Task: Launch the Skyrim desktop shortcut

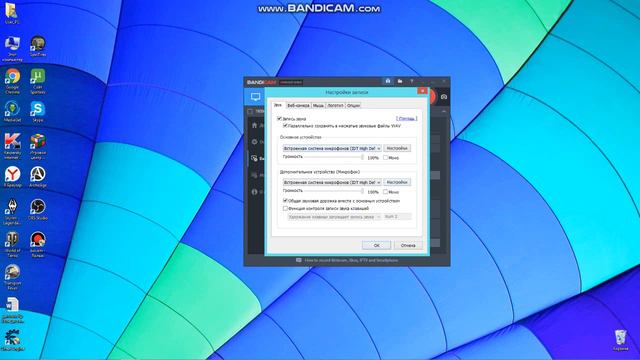Action: click(x=12, y=212)
